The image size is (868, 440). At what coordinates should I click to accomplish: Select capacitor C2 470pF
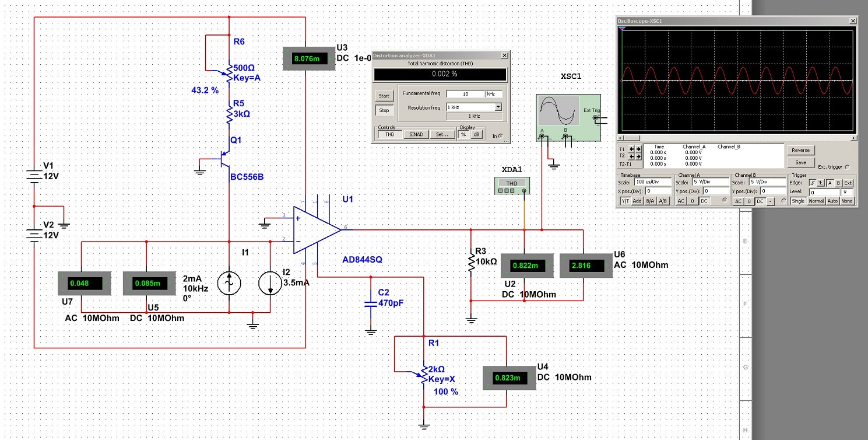371,303
